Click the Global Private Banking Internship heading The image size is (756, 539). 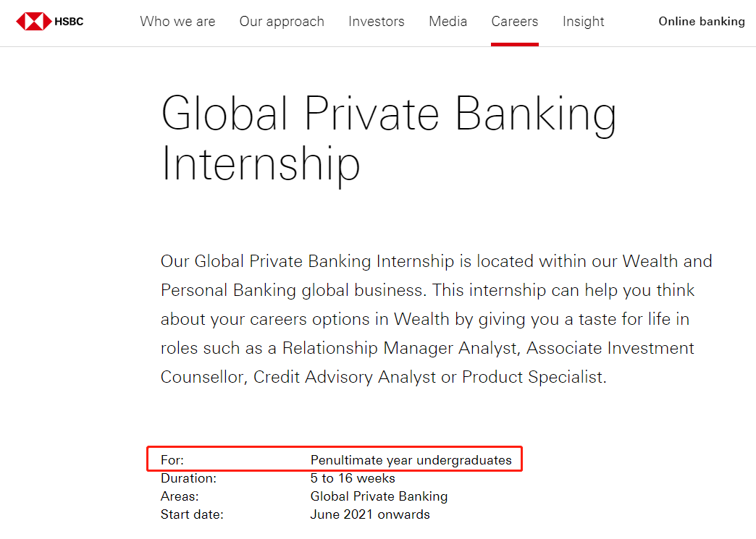pyautogui.click(x=389, y=139)
